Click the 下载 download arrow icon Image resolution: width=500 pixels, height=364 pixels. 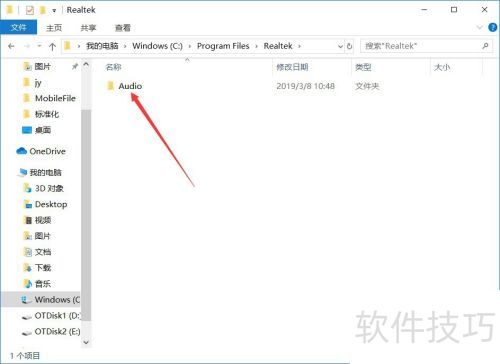pos(28,268)
